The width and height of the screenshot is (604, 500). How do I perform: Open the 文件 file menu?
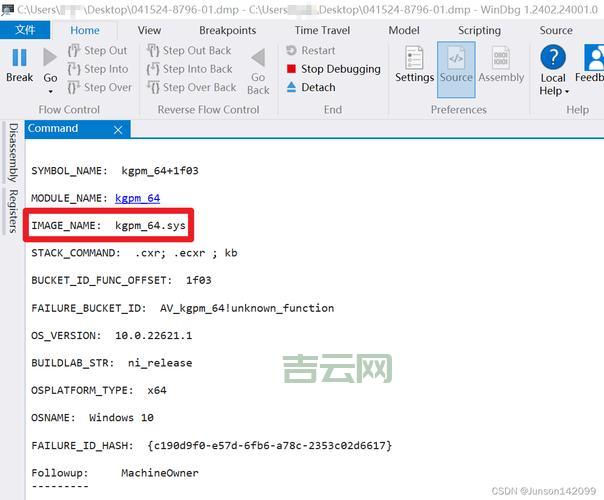[26, 30]
